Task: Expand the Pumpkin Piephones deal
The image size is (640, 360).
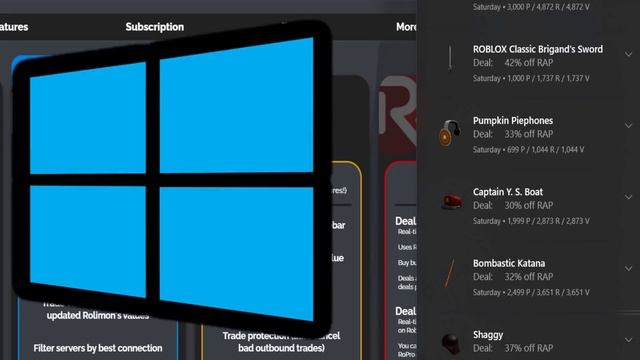Action: click(628, 126)
